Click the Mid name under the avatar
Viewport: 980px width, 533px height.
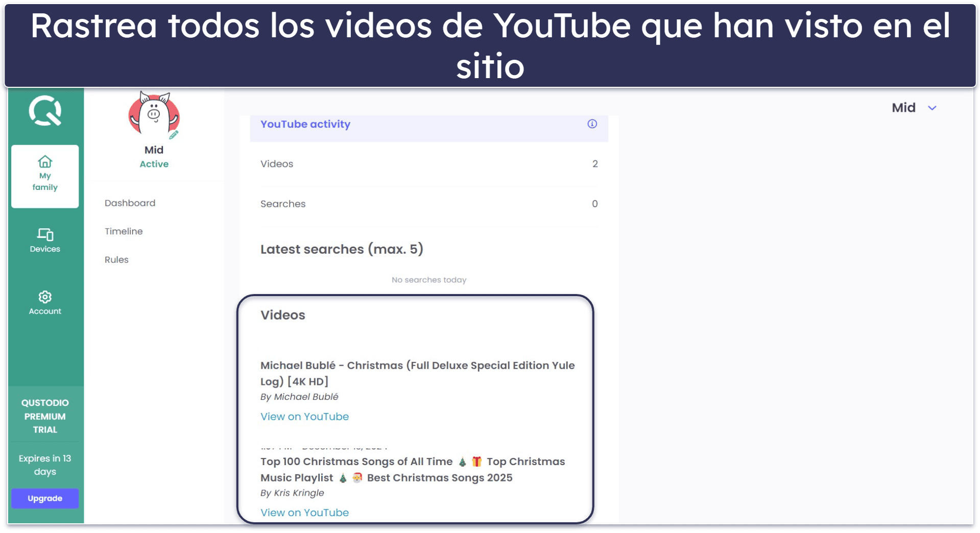[x=154, y=150]
